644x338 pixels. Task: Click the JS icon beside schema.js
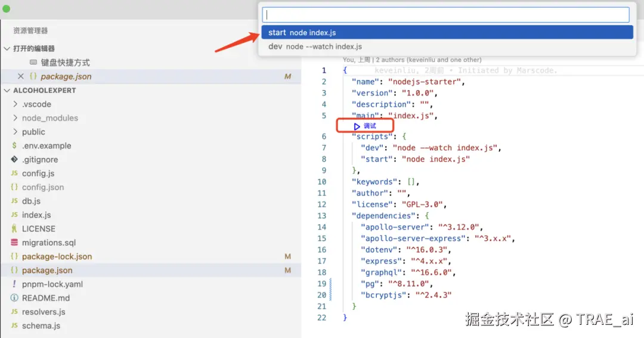14,325
